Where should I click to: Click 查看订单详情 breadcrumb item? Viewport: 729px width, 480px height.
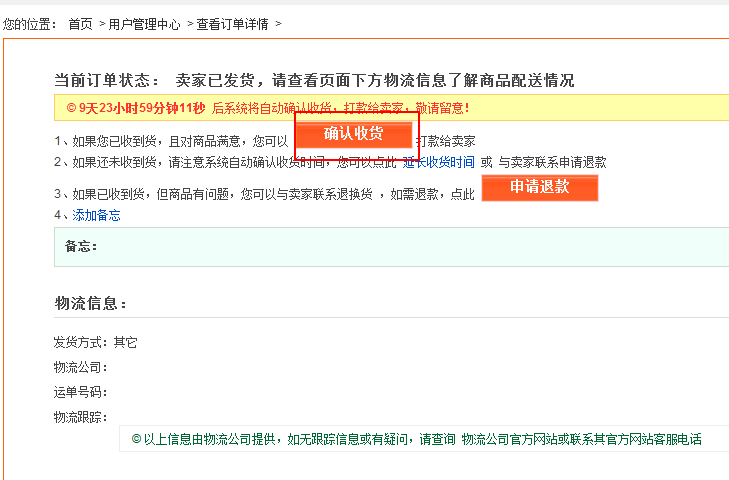click(232, 24)
